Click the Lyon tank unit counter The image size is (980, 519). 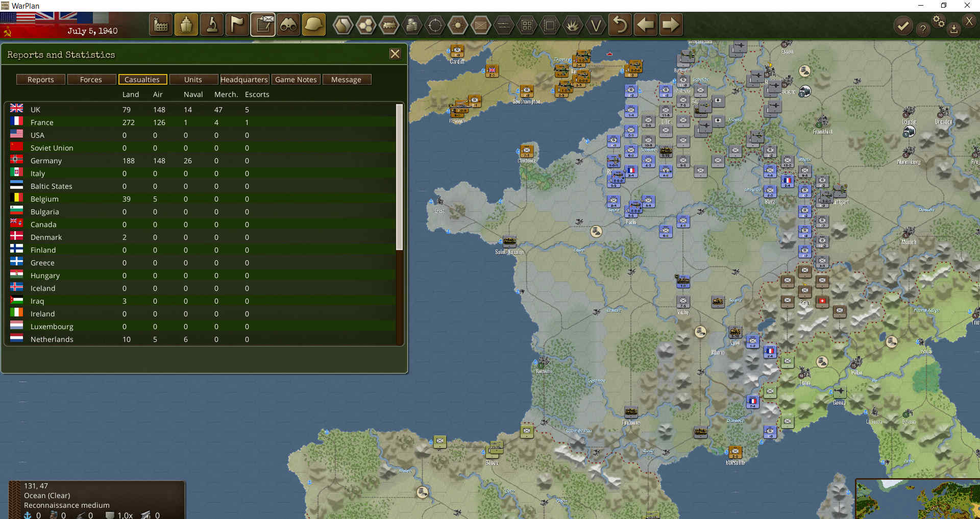point(735,332)
